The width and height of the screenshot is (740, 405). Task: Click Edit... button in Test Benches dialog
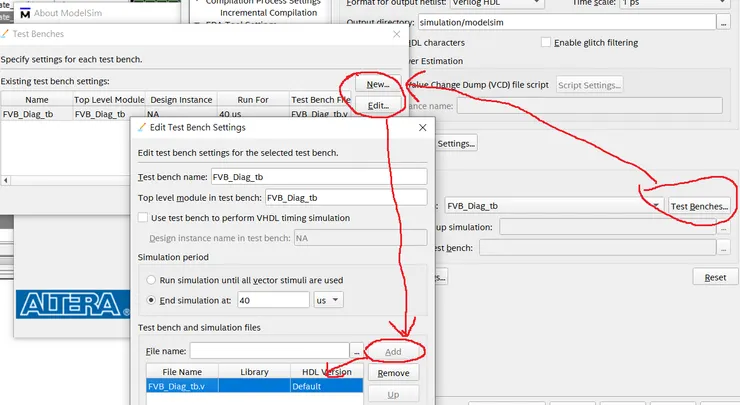tap(378, 106)
